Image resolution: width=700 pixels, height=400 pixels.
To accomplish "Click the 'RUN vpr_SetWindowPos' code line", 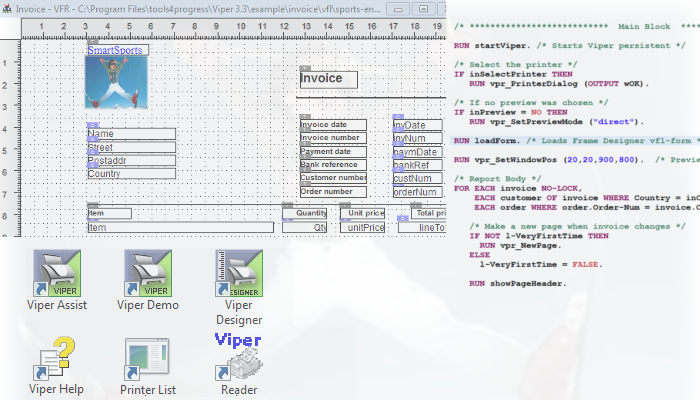I will tap(576, 160).
